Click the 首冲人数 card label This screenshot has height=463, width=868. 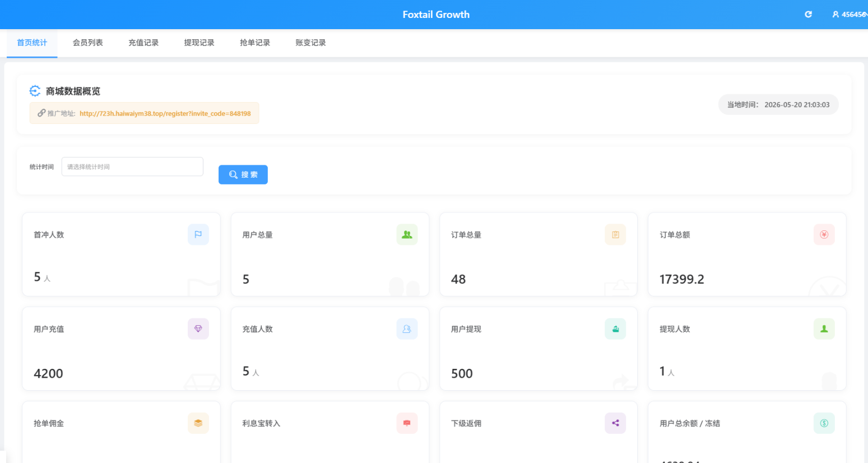pyautogui.click(x=49, y=235)
